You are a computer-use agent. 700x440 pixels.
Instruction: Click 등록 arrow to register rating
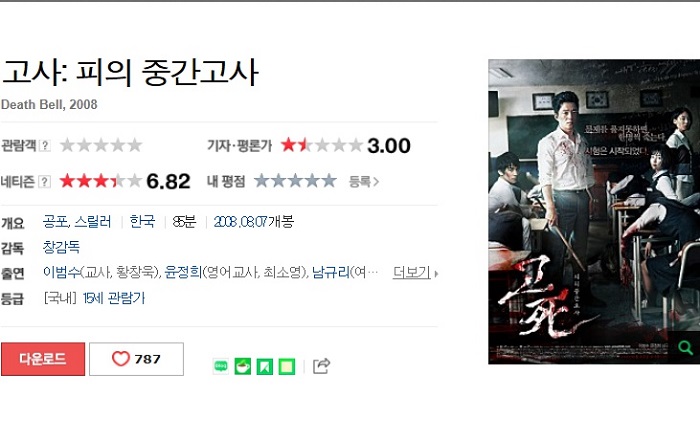pyautogui.click(x=363, y=182)
